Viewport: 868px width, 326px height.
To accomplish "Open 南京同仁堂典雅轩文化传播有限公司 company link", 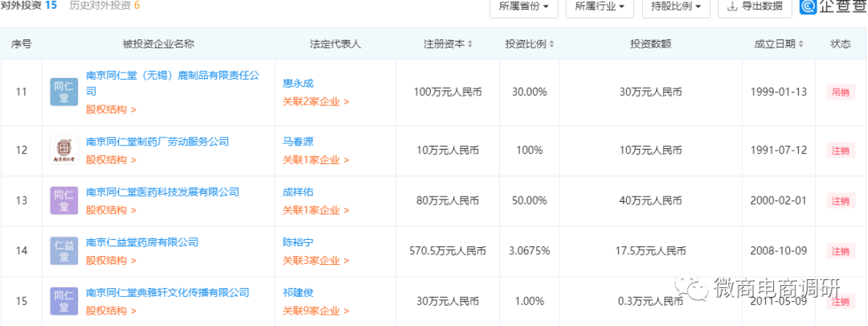I will tap(167, 292).
